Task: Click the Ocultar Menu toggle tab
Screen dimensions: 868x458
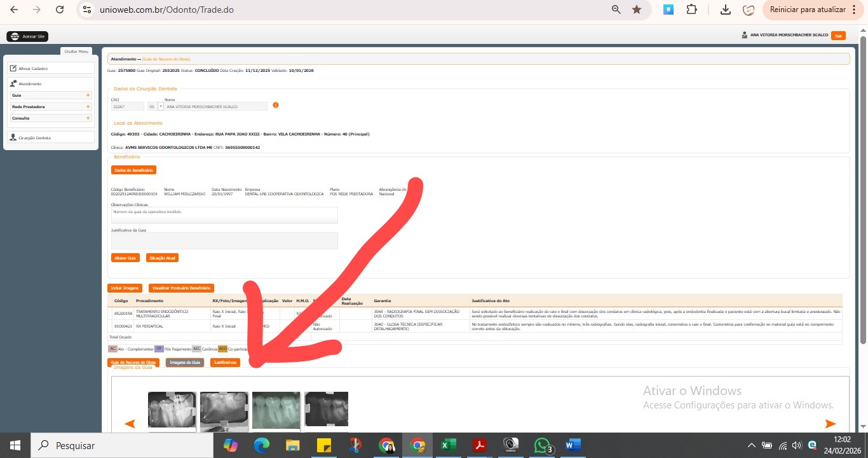Action: pyautogui.click(x=76, y=51)
